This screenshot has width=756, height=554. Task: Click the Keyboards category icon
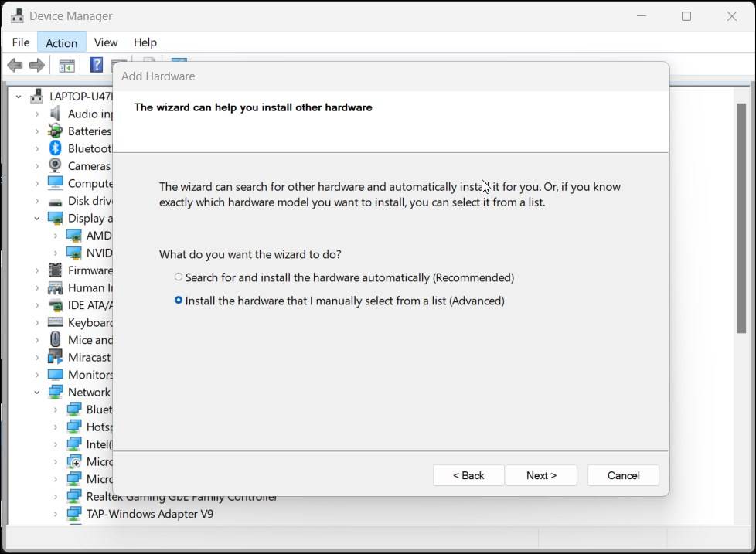56,322
